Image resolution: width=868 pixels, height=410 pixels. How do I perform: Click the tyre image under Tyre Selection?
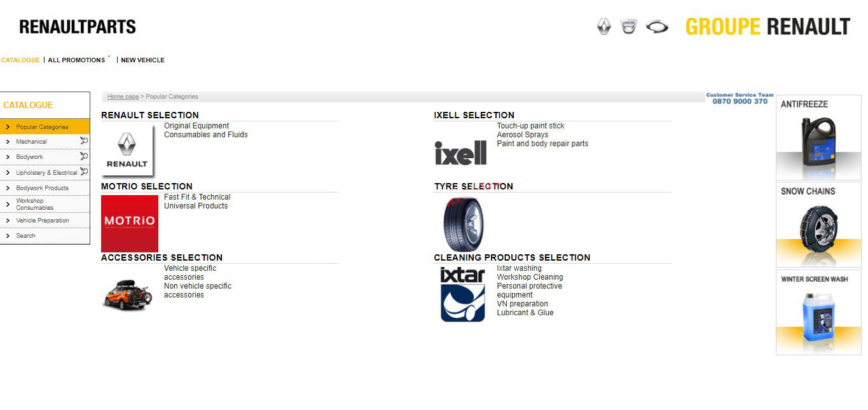pos(462,224)
